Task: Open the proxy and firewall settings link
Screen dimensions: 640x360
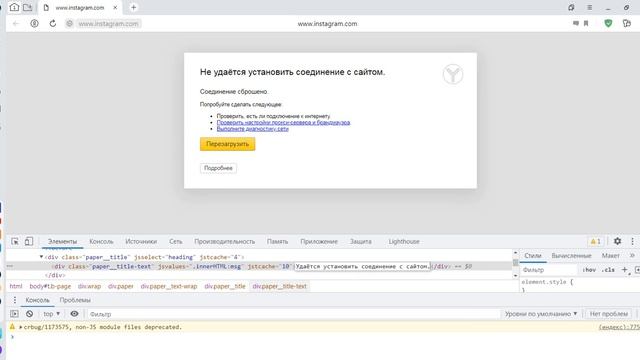Action: [283, 122]
